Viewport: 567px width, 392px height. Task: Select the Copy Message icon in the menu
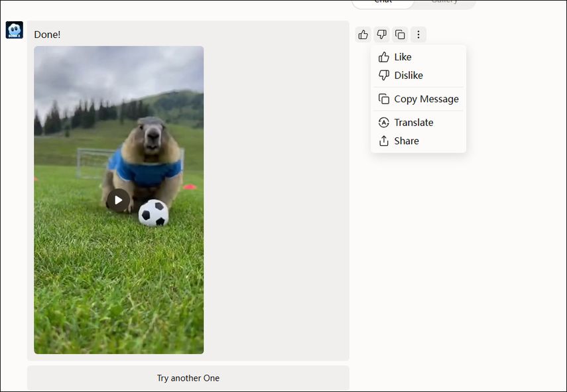pyautogui.click(x=383, y=98)
